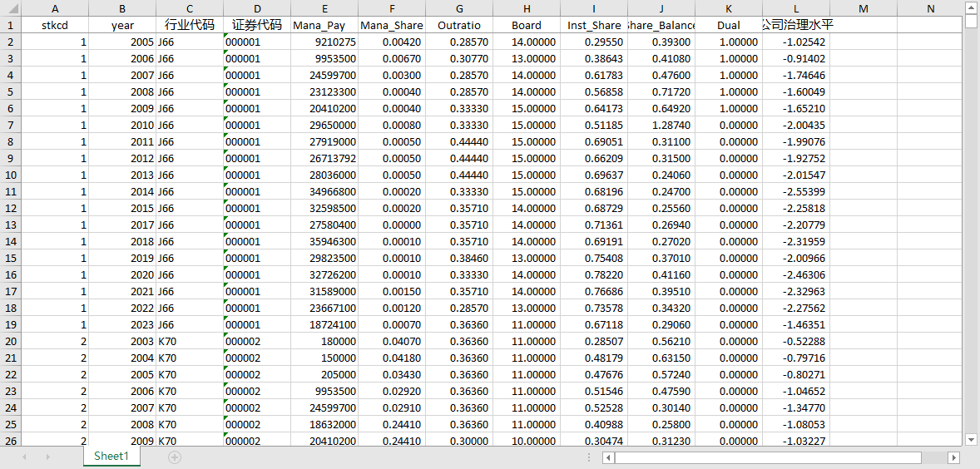Select column N header
This screenshot has height=469, width=980.
tap(931, 8)
